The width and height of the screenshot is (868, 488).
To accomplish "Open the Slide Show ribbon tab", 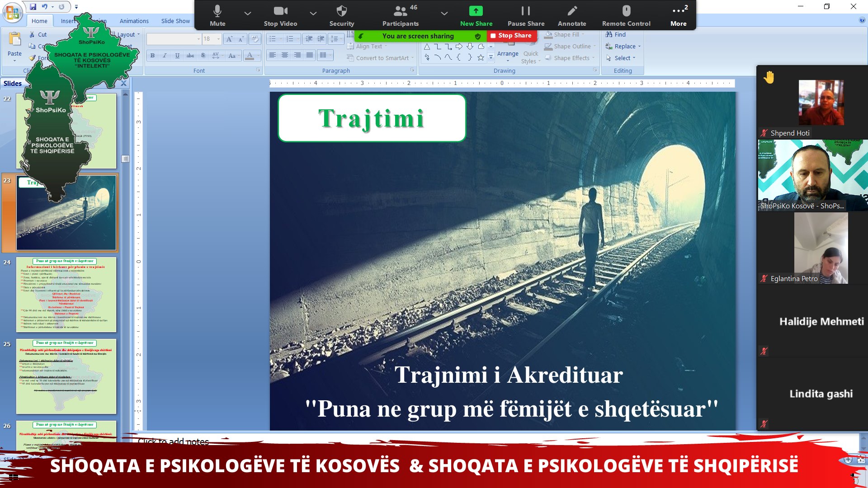I will point(175,21).
